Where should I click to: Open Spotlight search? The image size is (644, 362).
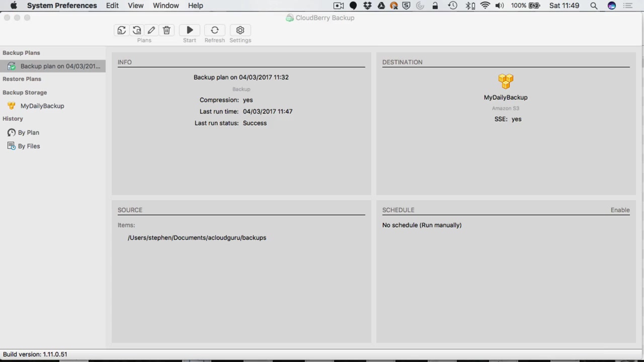(594, 6)
